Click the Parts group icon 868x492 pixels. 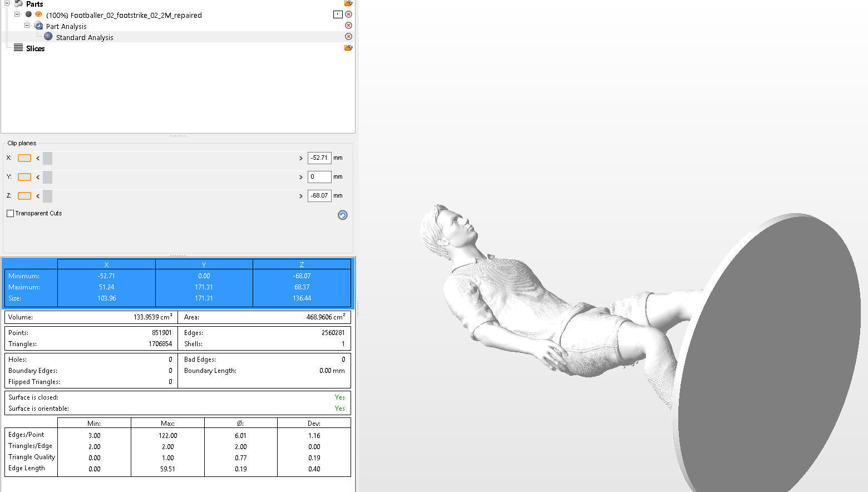(18, 4)
